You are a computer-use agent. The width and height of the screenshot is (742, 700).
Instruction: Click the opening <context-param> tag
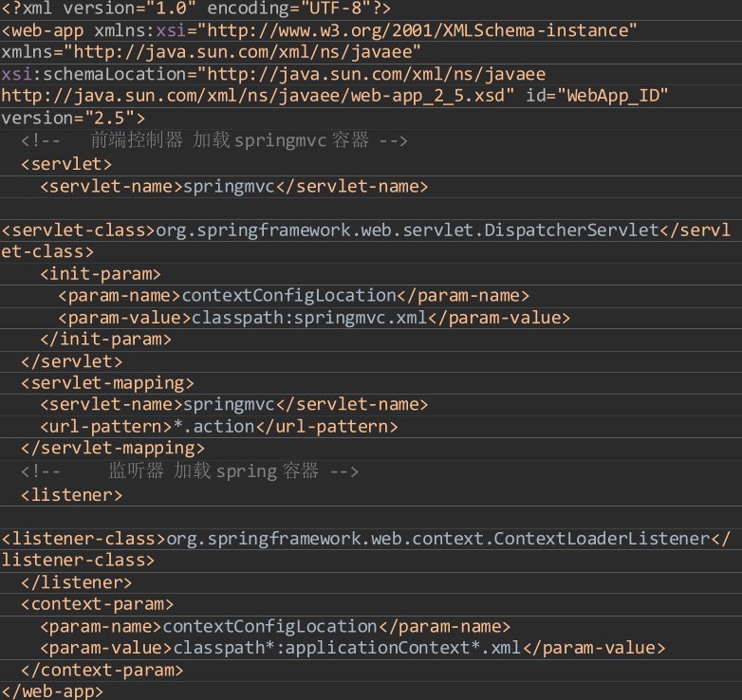(x=97, y=604)
